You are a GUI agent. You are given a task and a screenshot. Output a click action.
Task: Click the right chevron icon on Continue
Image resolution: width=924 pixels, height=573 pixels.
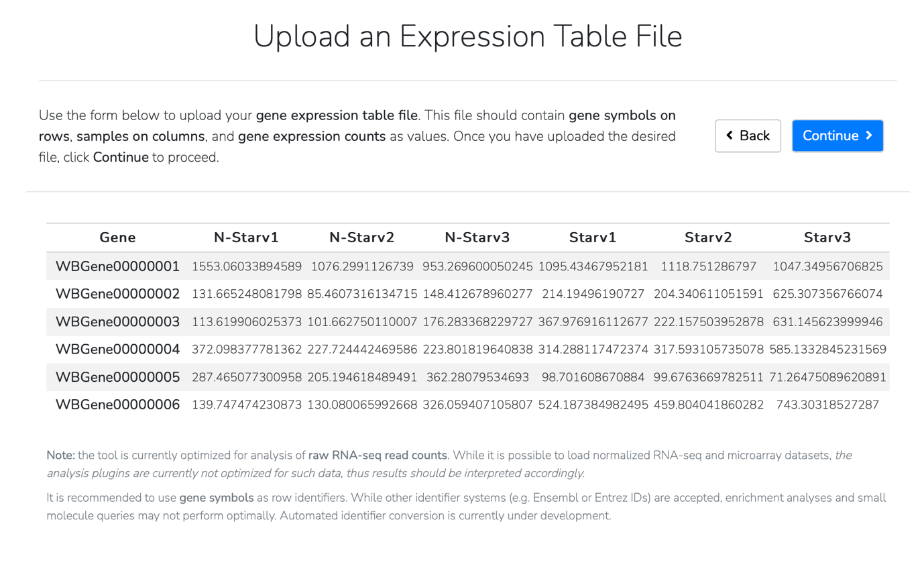(x=869, y=136)
